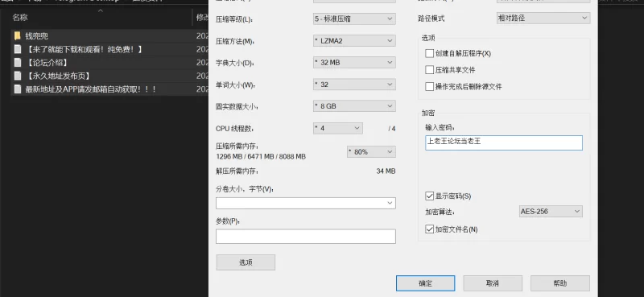The image size is (644, 297).
Task: Open the 字典大小 dropdown showing 32 MB
Action: [354, 63]
